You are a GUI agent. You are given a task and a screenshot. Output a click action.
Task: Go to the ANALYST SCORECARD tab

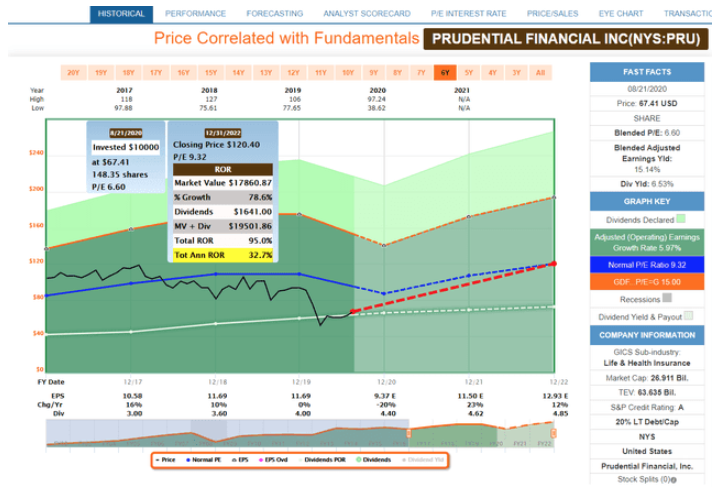coord(367,14)
